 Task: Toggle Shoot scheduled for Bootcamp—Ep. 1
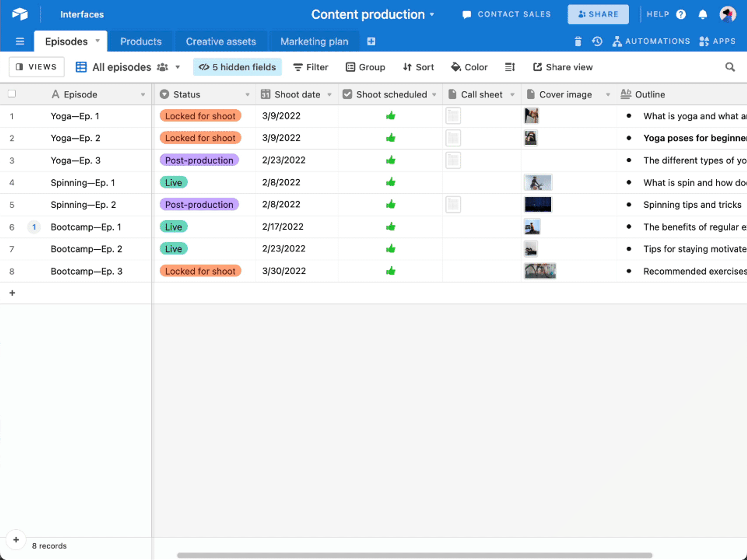(391, 227)
